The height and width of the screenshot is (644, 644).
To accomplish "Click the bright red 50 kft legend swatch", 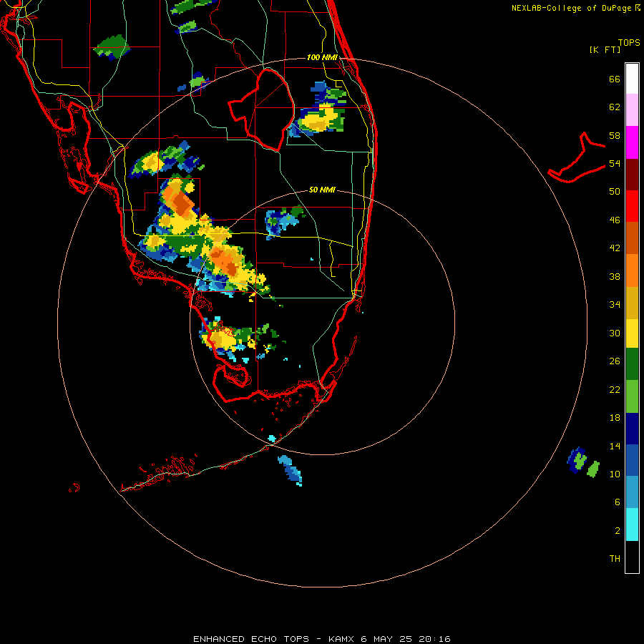I will [x=632, y=206].
